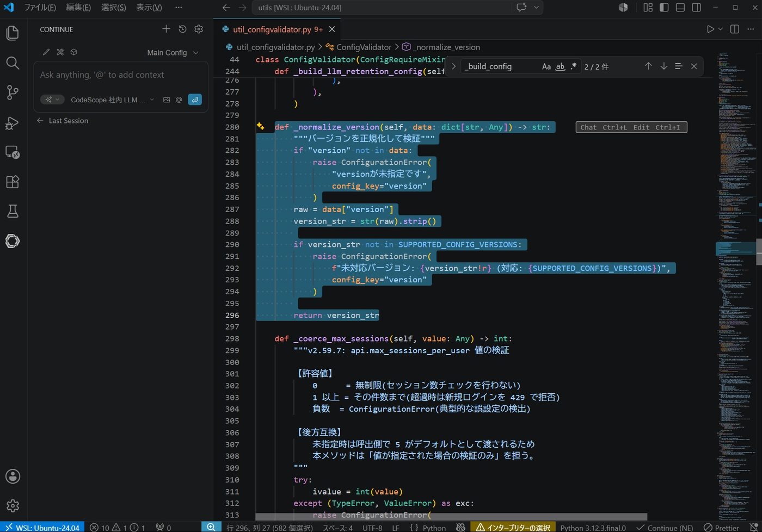The width and height of the screenshot is (762, 532).
Task: Send the message with the blue enter button
Action: tap(195, 100)
